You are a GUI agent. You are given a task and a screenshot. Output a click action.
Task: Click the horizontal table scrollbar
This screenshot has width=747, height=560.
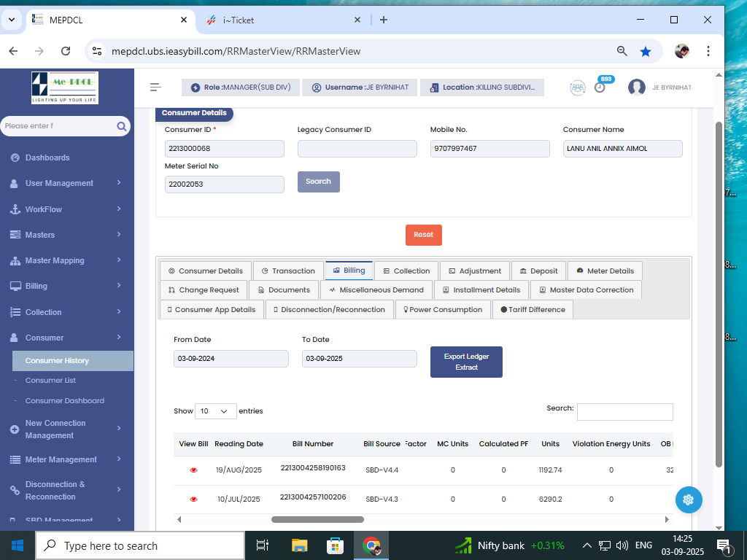pyautogui.click(x=317, y=519)
